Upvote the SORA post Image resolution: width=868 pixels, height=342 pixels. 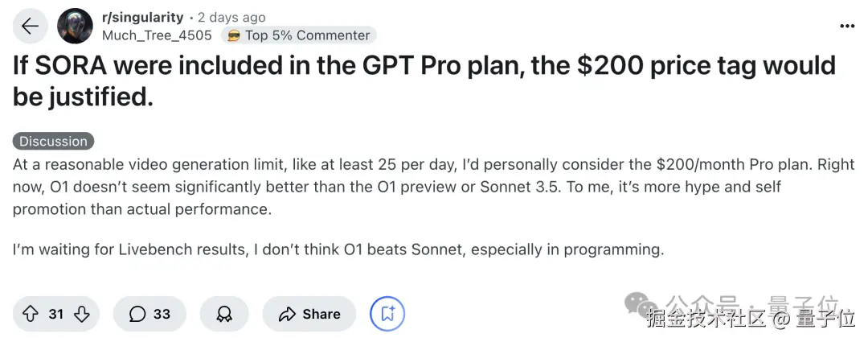(31, 314)
